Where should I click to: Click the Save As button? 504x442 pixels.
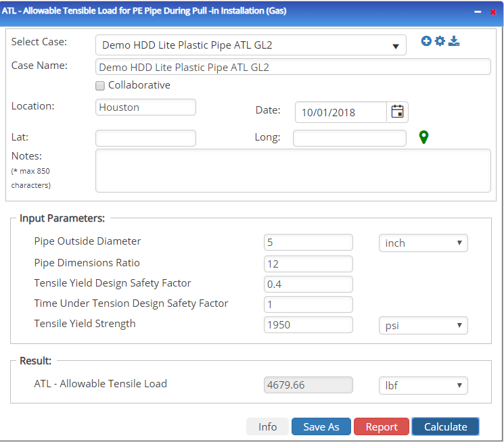tap(321, 426)
